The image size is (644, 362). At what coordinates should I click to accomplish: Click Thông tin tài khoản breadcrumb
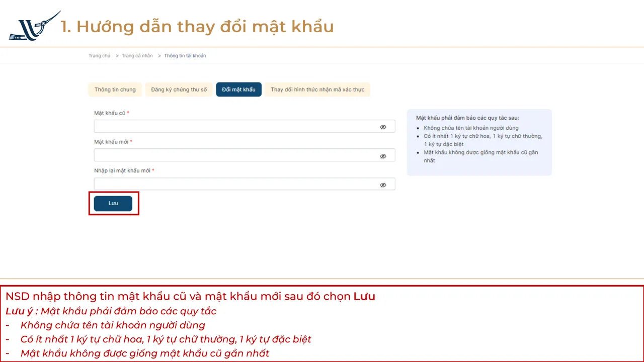[185, 56]
